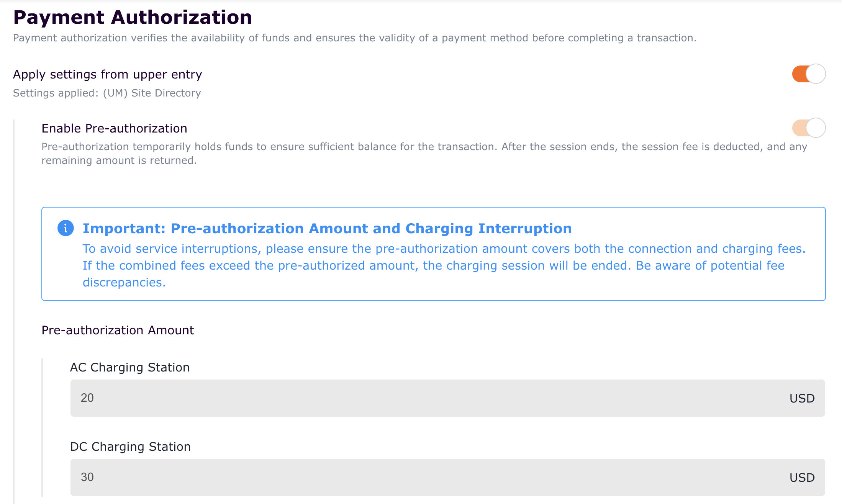Toggle Apply settings from upper entry switch

pyautogui.click(x=808, y=74)
